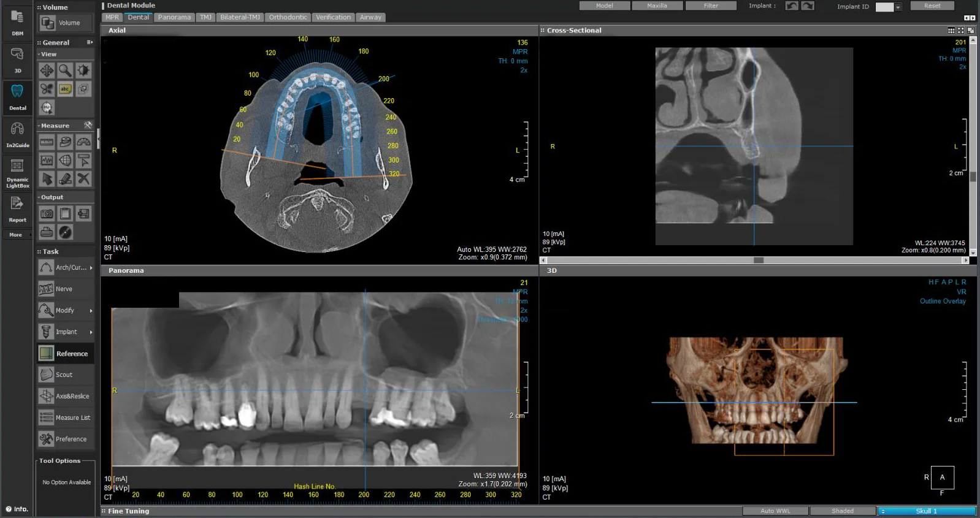The image size is (980, 518).
Task: Expand the Implant task submenu
Action: pyautogui.click(x=91, y=332)
